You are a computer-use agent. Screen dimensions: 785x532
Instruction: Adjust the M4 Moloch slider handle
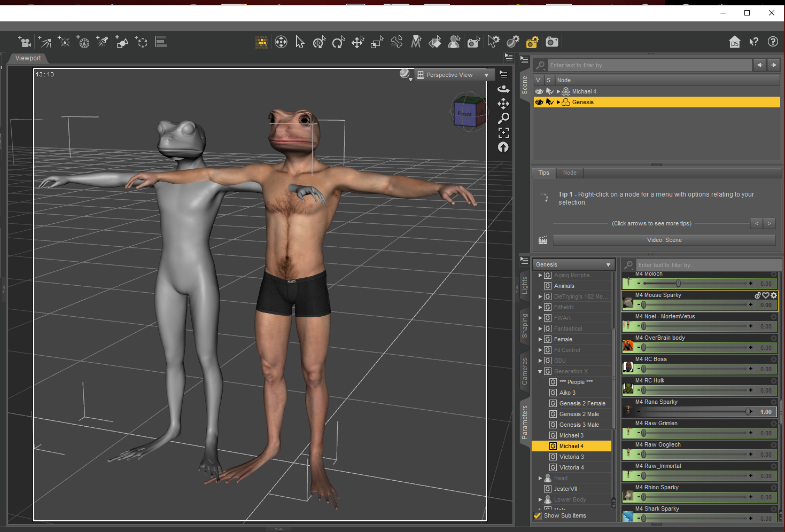click(678, 284)
